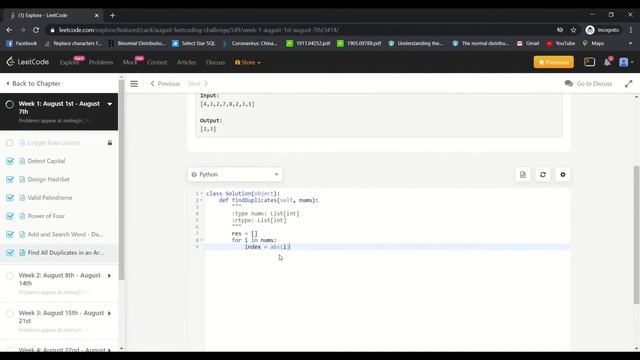Viewport: 640px width, 360px height.
Task: Select the Week 3 progress circle
Action: click(9, 314)
